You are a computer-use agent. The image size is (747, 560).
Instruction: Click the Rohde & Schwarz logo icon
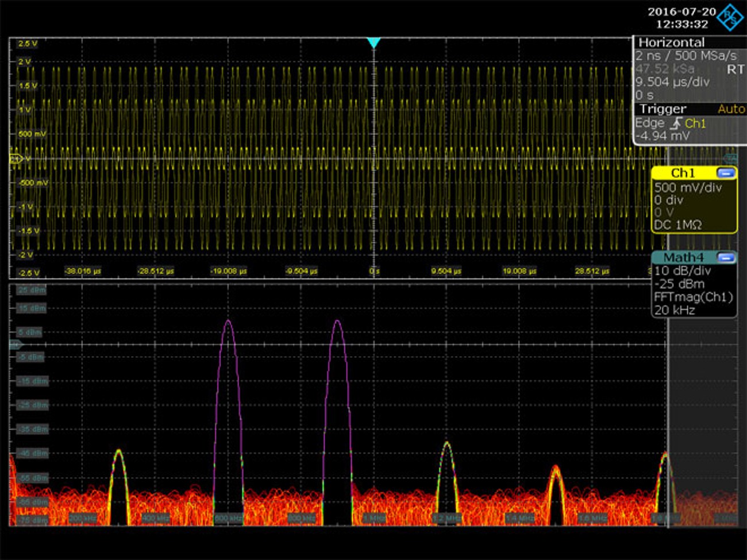[730, 17]
